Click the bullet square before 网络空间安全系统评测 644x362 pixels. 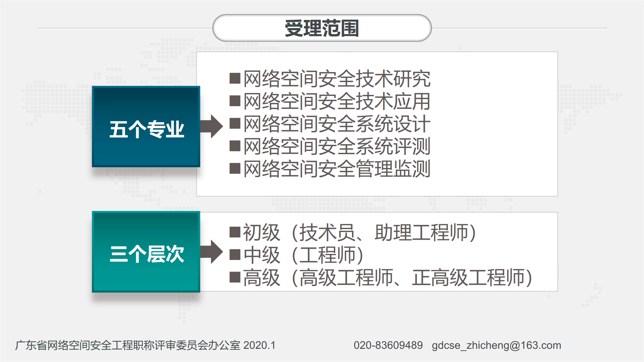coord(235,146)
